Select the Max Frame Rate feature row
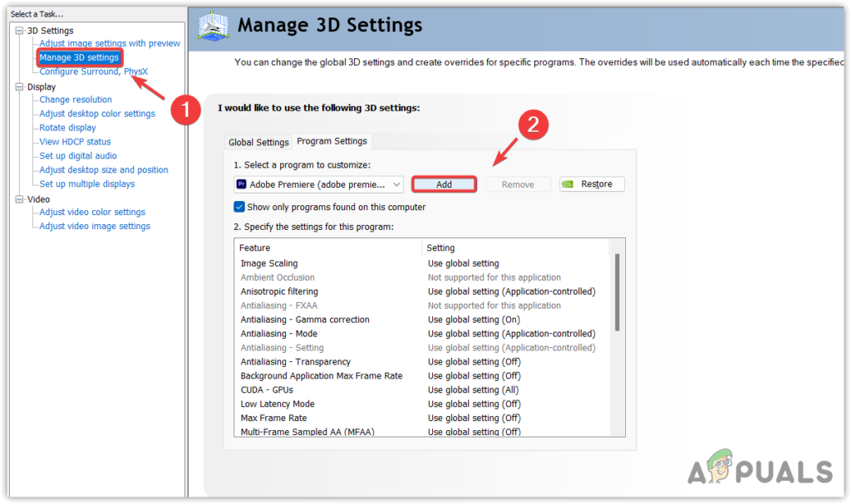This screenshot has height=504, width=851. click(x=421, y=418)
